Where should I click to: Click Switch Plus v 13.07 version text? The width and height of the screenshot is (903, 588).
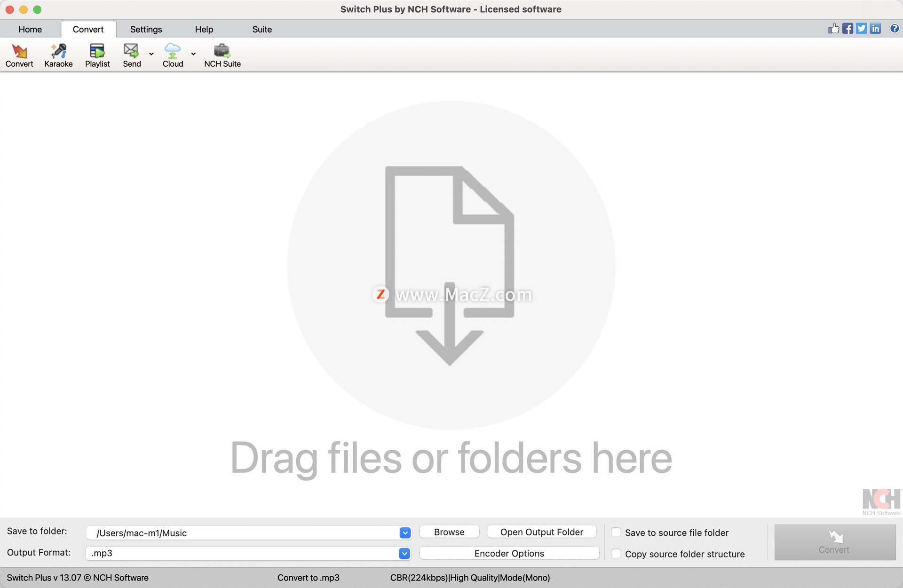(78, 578)
